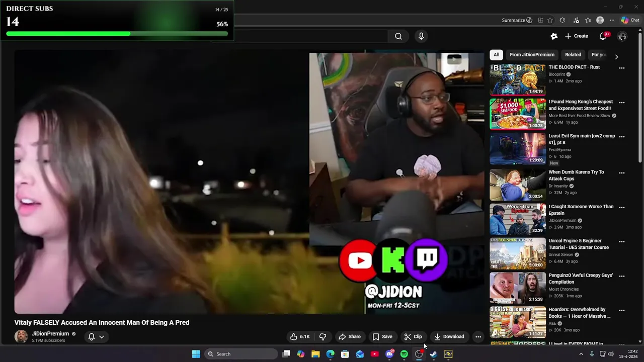Click the Create button
Viewport: 644px width, 362px height.
577,36
